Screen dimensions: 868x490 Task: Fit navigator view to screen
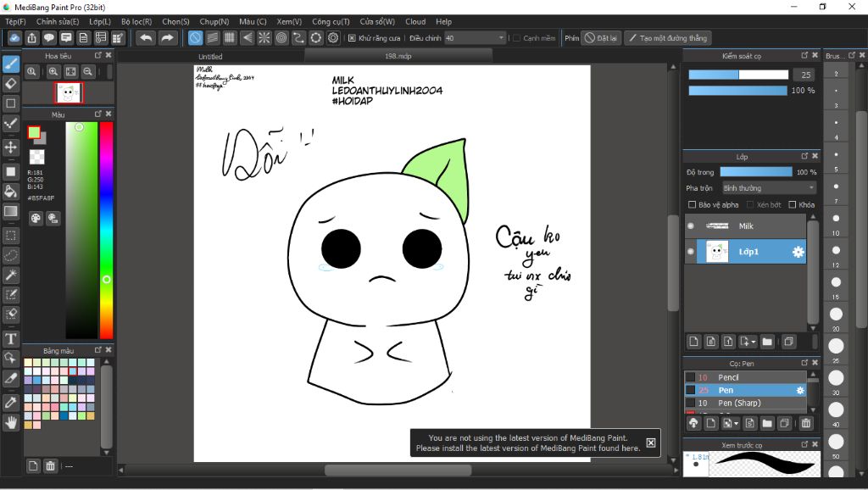click(x=70, y=71)
